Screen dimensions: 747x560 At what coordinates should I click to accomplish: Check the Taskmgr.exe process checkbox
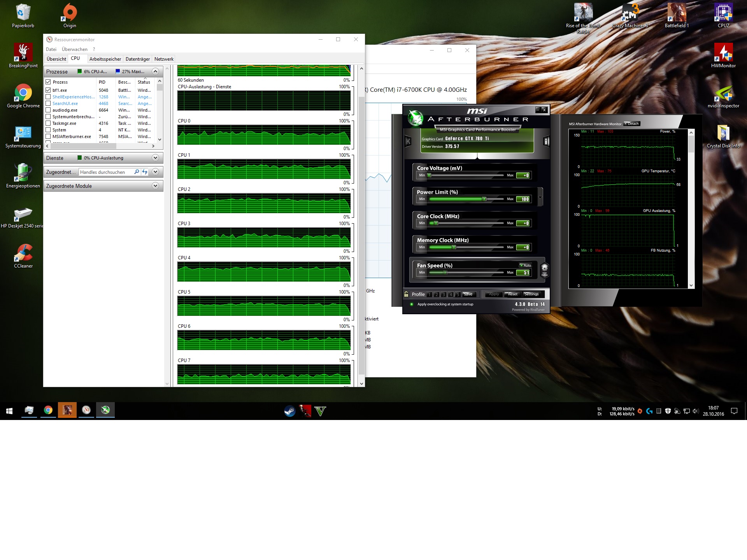coord(48,123)
